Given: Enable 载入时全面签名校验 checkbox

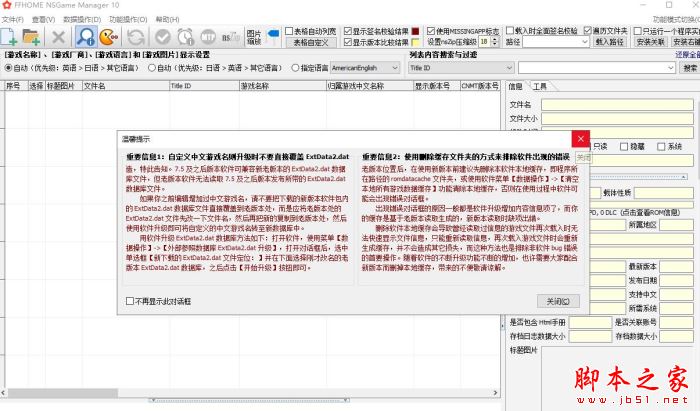Looking at the screenshot, I should [510, 31].
